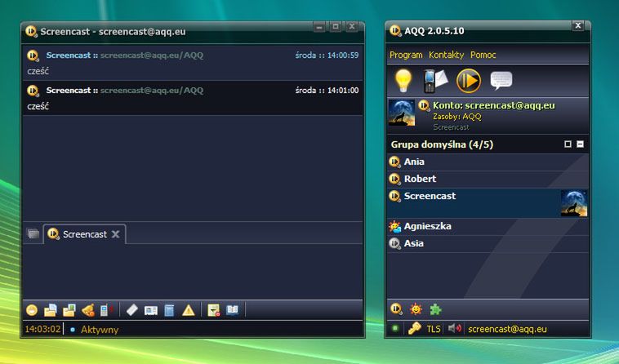Click the phone and envelope SMS icon

[435, 81]
